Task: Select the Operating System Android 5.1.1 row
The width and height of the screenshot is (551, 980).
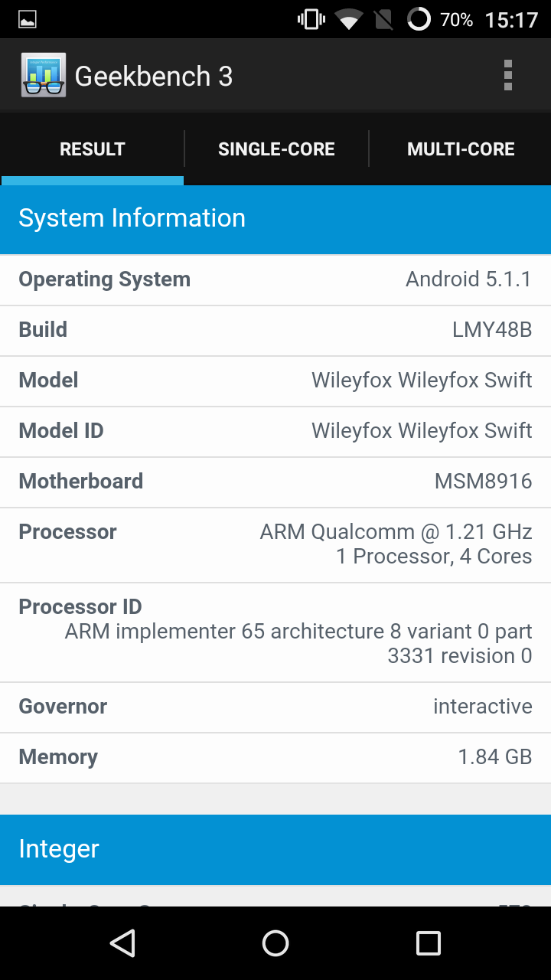Action: (x=275, y=280)
